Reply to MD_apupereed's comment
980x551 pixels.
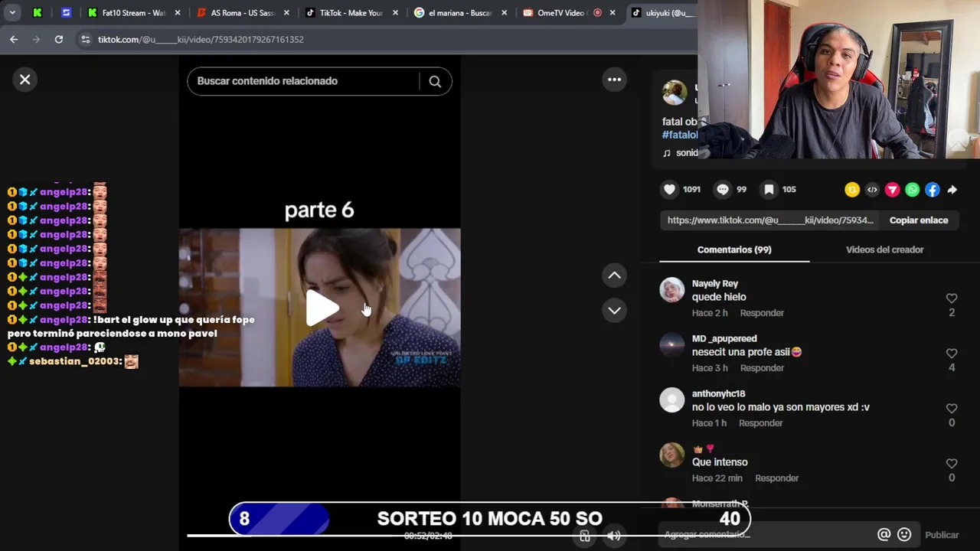(762, 368)
